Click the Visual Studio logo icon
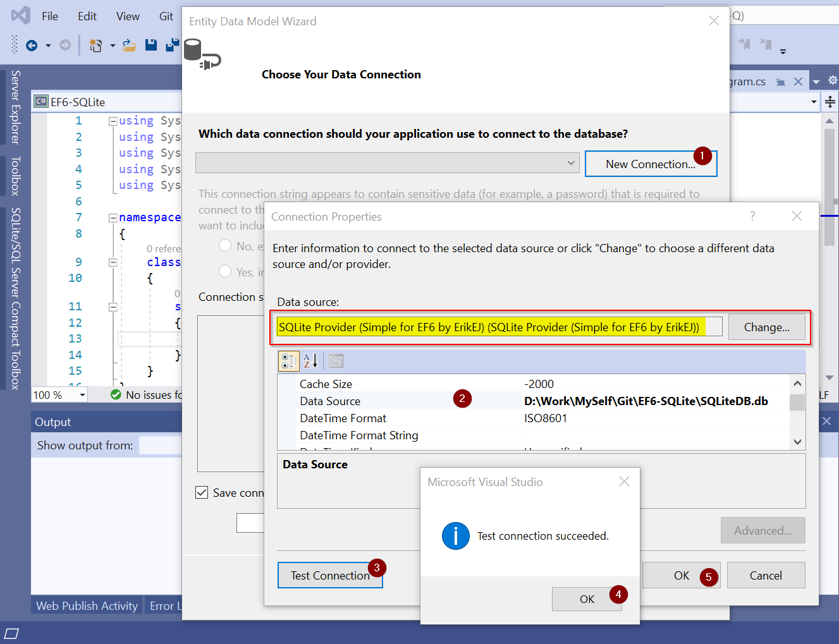 tap(21, 15)
